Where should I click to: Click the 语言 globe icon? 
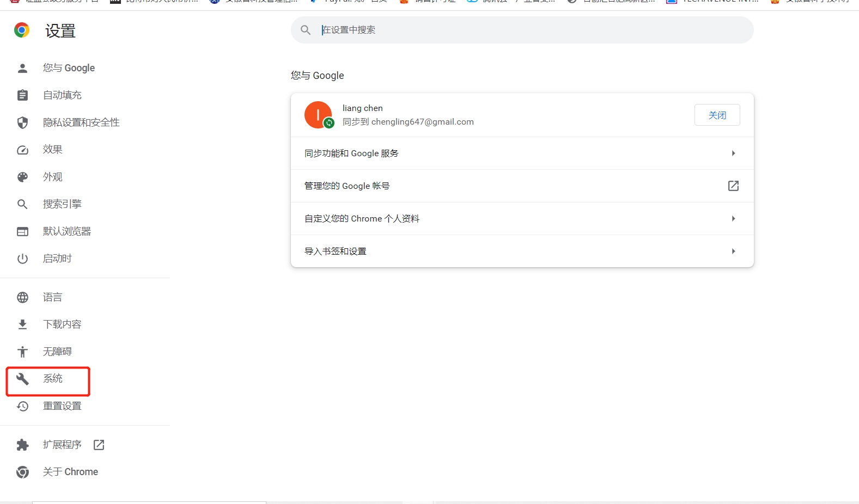[x=22, y=297]
